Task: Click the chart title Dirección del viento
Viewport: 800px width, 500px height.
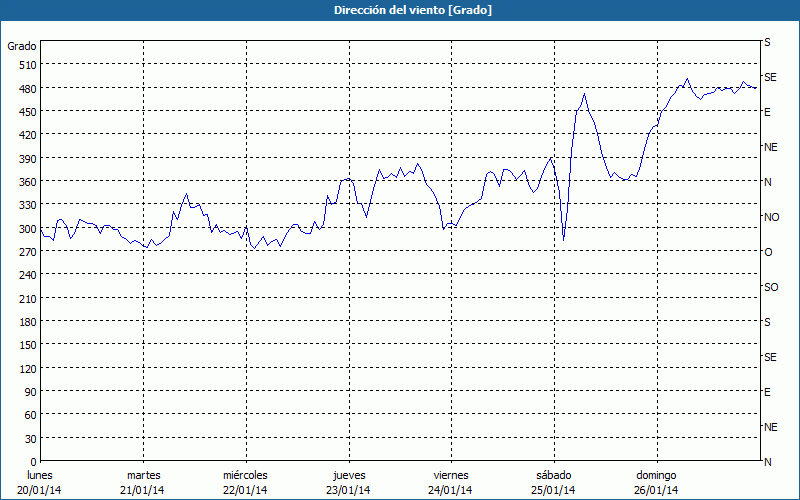Action: click(399, 10)
